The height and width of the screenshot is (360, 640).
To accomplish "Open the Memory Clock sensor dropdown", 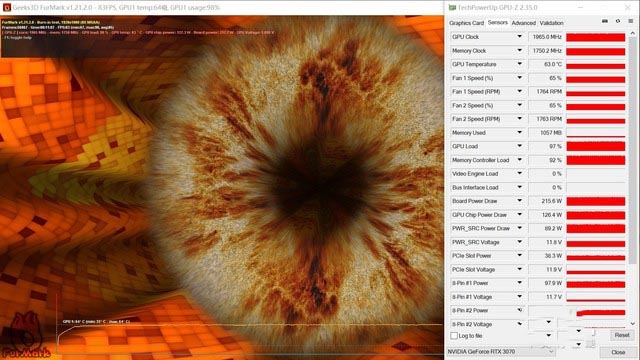I will coord(520,51).
